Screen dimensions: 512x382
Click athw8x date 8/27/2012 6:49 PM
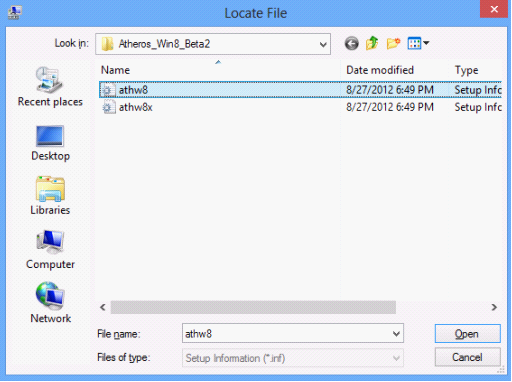(390, 107)
